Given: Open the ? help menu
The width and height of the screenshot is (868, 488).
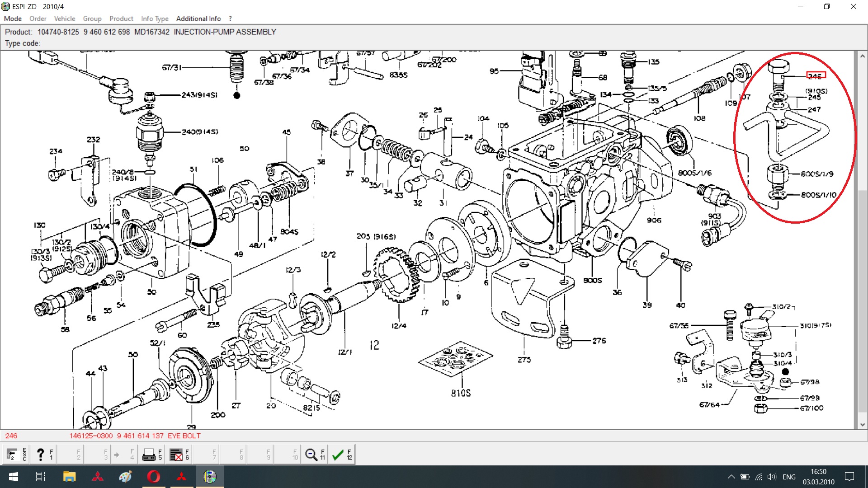Looking at the screenshot, I should (x=230, y=19).
